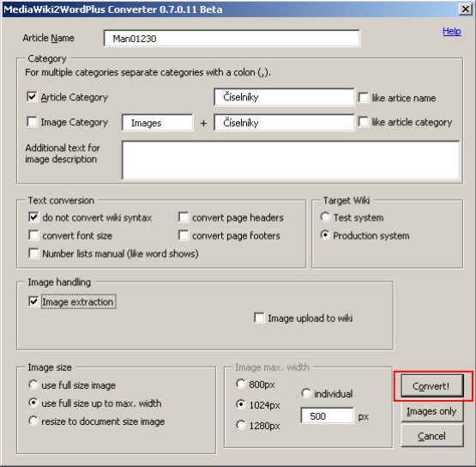The height and width of the screenshot is (467, 476).
Task: Enable 'convert page footers' checkbox
Action: [x=184, y=235]
